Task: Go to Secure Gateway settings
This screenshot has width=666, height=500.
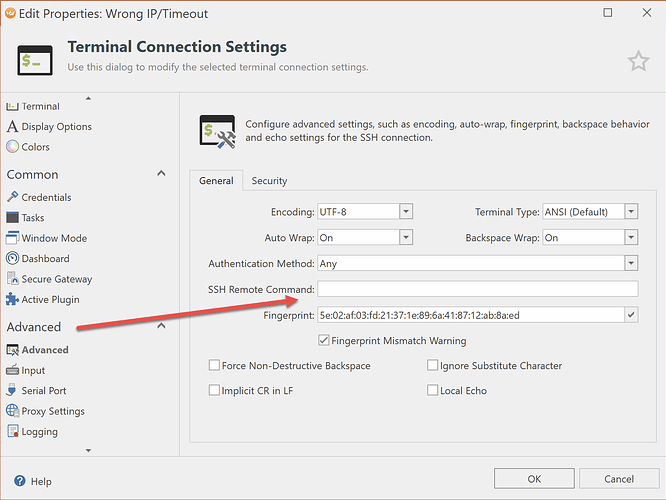Action: point(56,279)
